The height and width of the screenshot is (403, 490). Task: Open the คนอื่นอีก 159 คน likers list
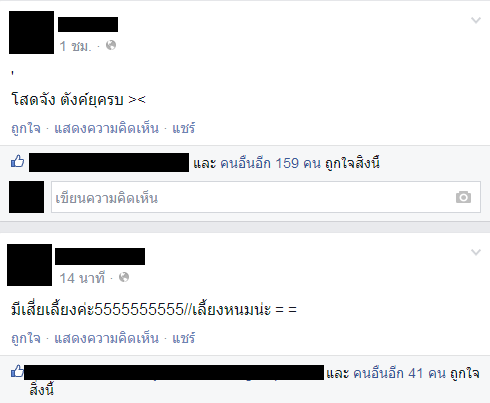click(x=270, y=163)
